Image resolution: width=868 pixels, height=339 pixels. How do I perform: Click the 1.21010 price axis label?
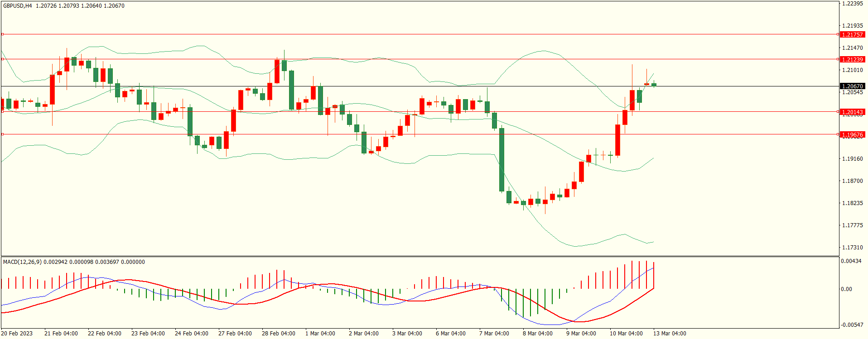(852, 70)
